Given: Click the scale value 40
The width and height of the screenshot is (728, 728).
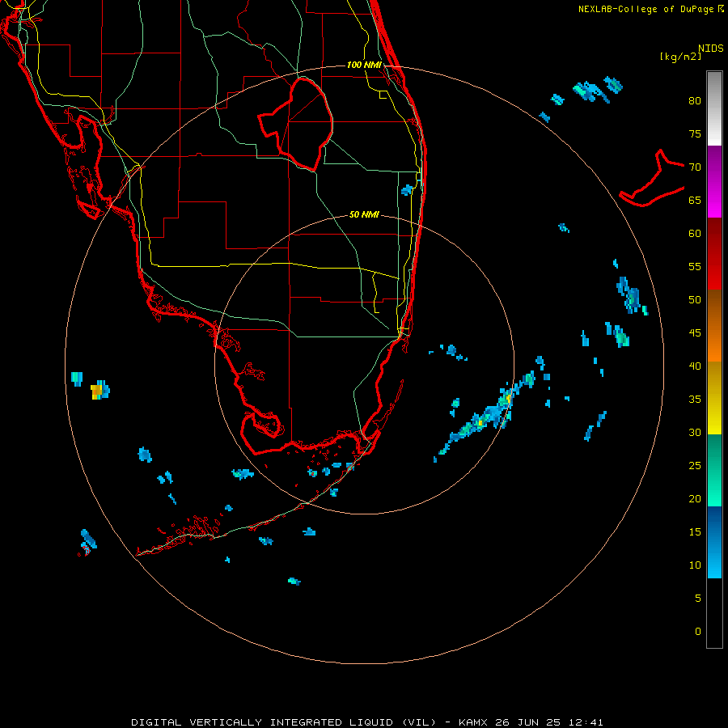Looking at the screenshot, I should tap(695, 366).
